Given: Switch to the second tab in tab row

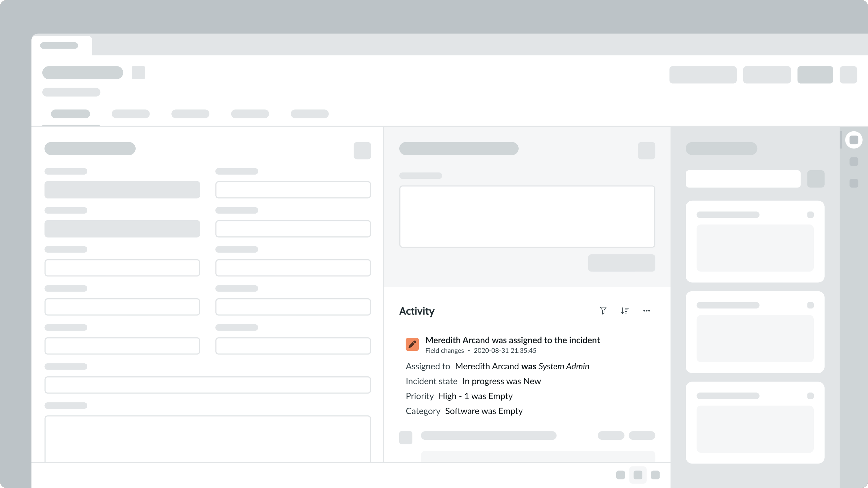Looking at the screenshot, I should [130, 114].
